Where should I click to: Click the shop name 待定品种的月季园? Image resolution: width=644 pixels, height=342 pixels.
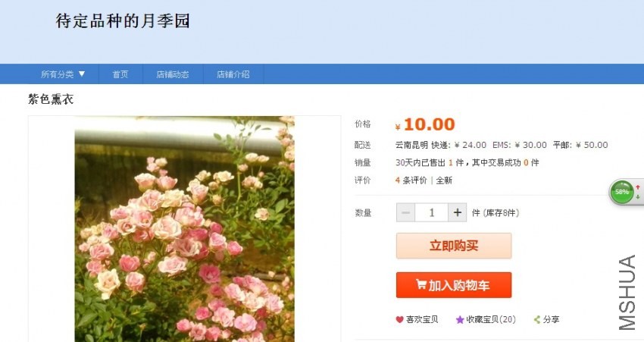123,21
